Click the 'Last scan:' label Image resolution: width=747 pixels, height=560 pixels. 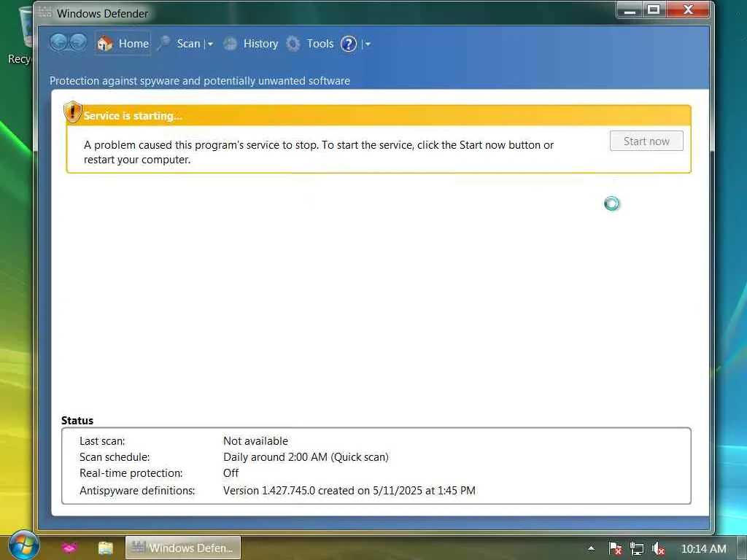(x=102, y=441)
